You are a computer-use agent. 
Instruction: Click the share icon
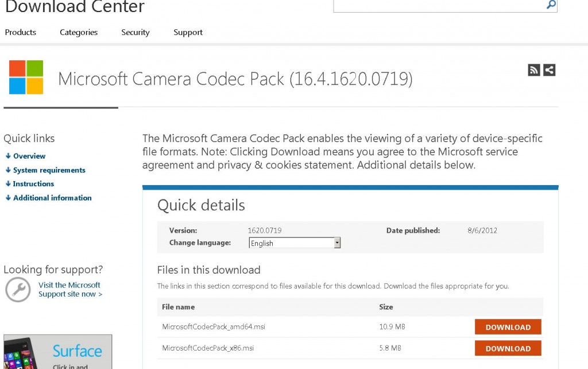(x=550, y=70)
